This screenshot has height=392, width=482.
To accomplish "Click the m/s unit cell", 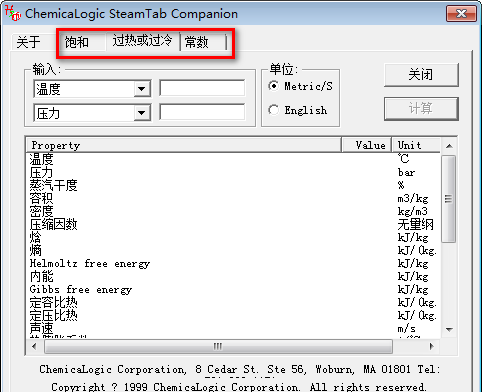I will pos(406,329).
